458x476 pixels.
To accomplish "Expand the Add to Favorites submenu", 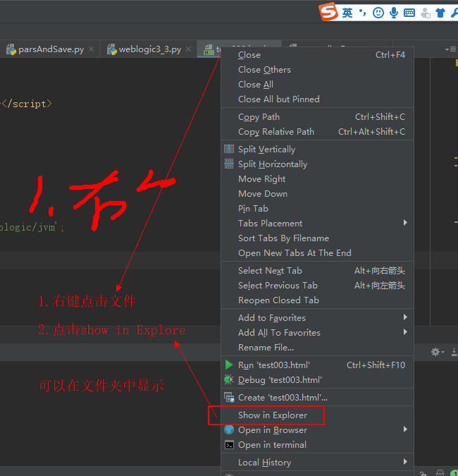I will click(318, 318).
